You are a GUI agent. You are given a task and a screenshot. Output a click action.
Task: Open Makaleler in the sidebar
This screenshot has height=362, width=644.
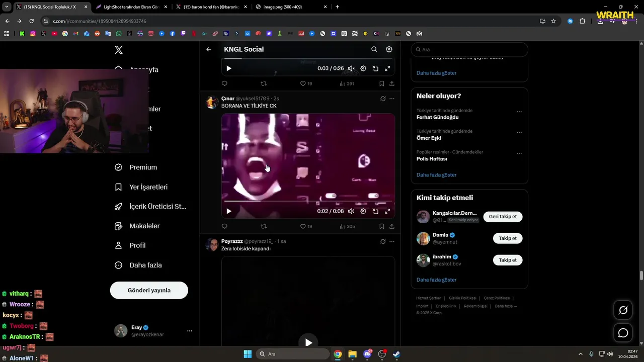[137, 226]
